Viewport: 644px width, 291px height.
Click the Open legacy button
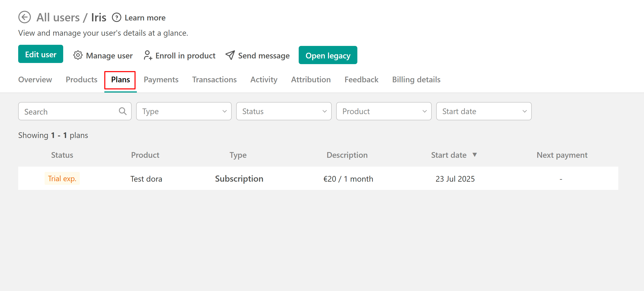328,55
